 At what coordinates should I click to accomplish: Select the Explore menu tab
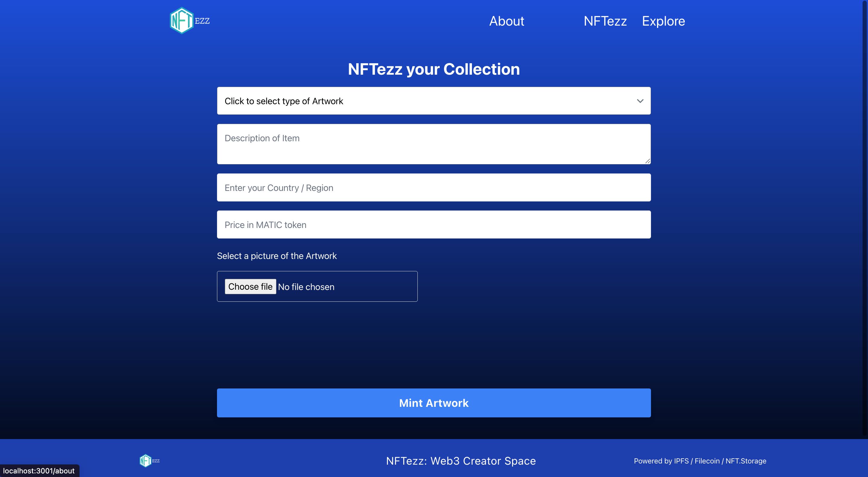point(663,20)
